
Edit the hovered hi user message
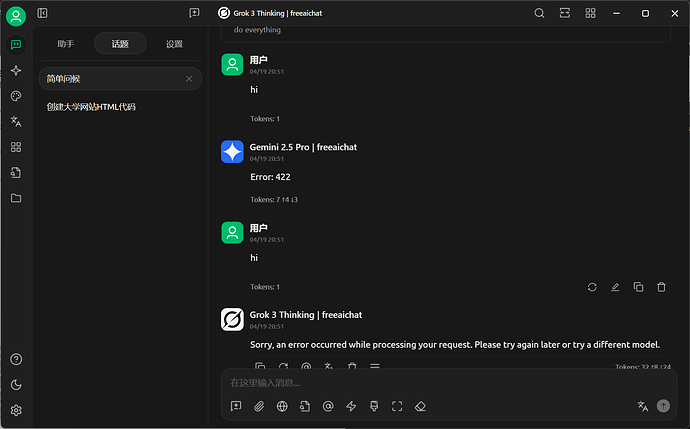615,287
